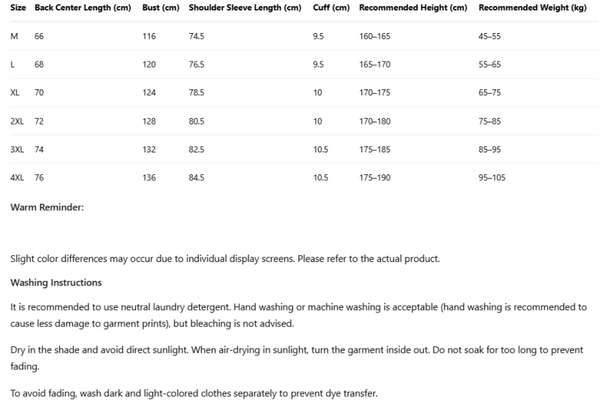Select the height range 175–190

point(374,178)
